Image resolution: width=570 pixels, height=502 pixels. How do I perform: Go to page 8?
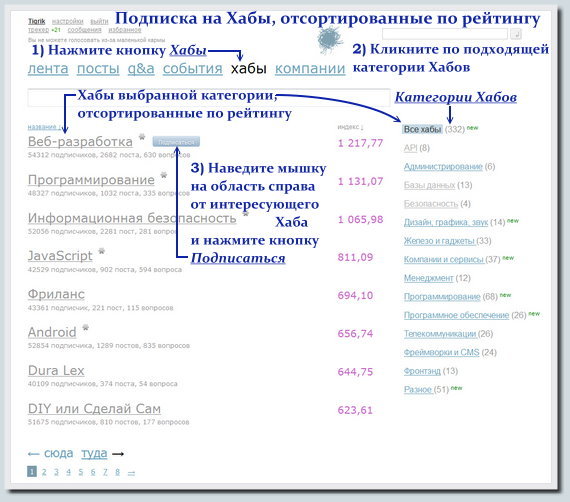click(x=117, y=472)
